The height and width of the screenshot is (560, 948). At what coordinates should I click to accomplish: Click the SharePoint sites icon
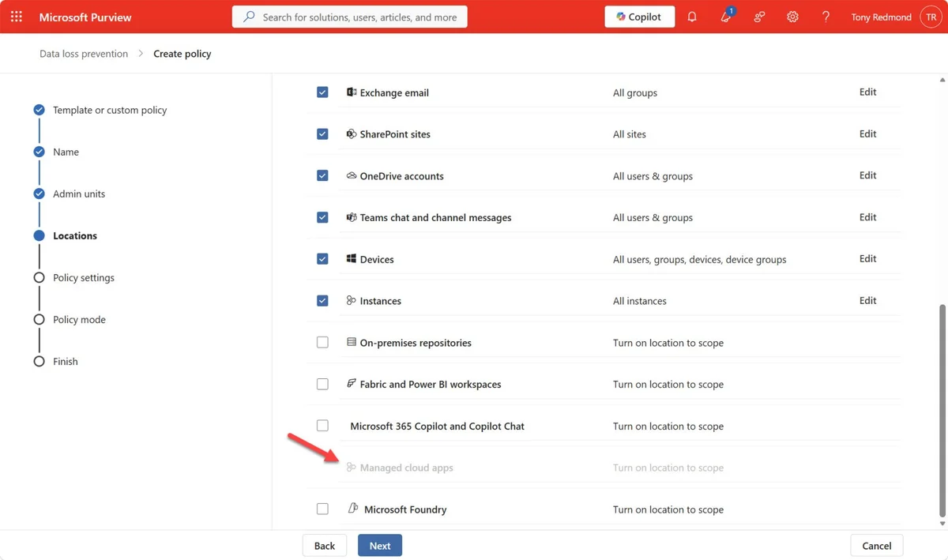coord(352,134)
